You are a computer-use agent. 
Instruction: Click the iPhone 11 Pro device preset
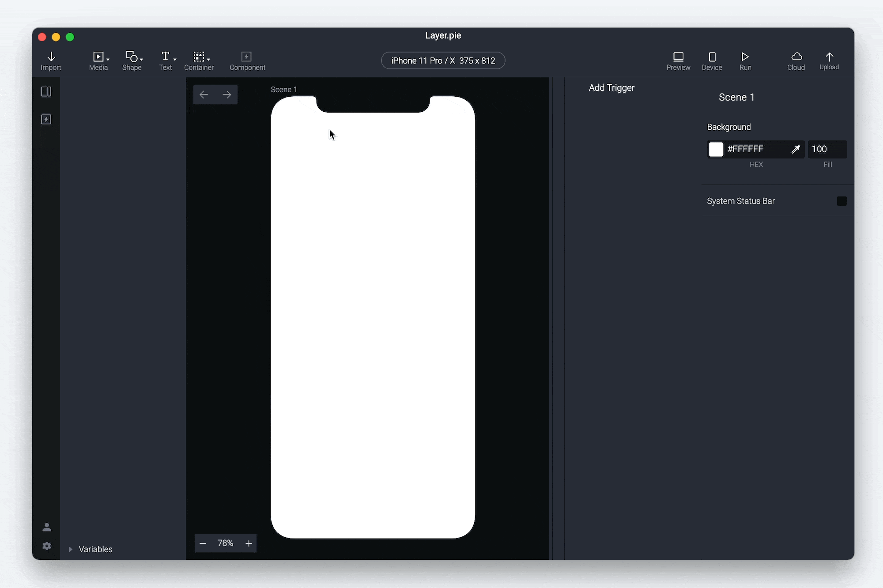[443, 60]
